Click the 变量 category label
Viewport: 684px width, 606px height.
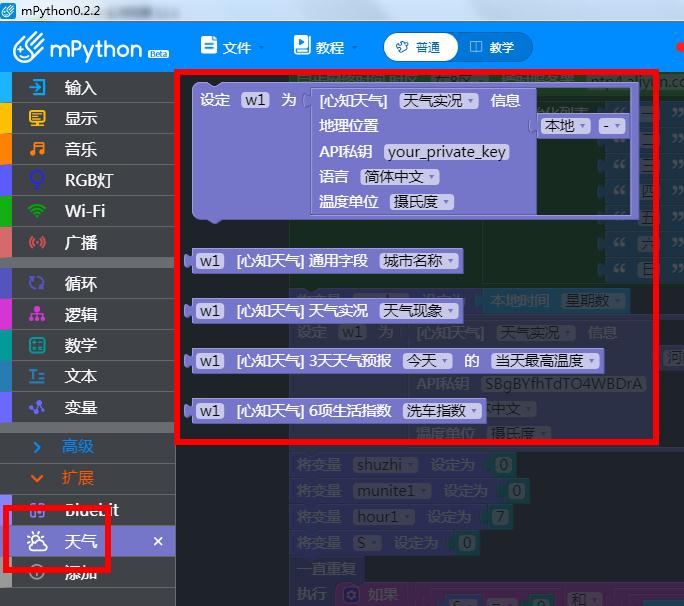pyautogui.click(x=81, y=407)
